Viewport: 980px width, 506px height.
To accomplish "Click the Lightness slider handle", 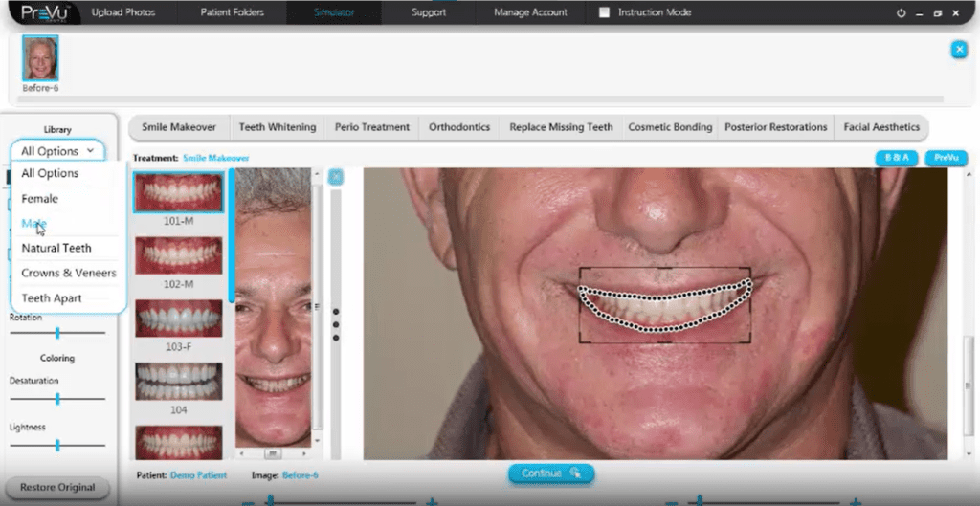I will tap(57, 446).
